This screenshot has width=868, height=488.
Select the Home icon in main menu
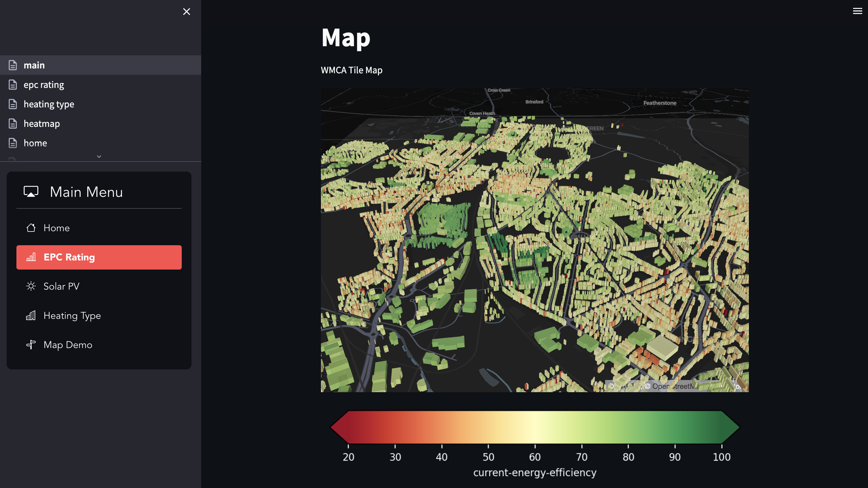[31, 227]
